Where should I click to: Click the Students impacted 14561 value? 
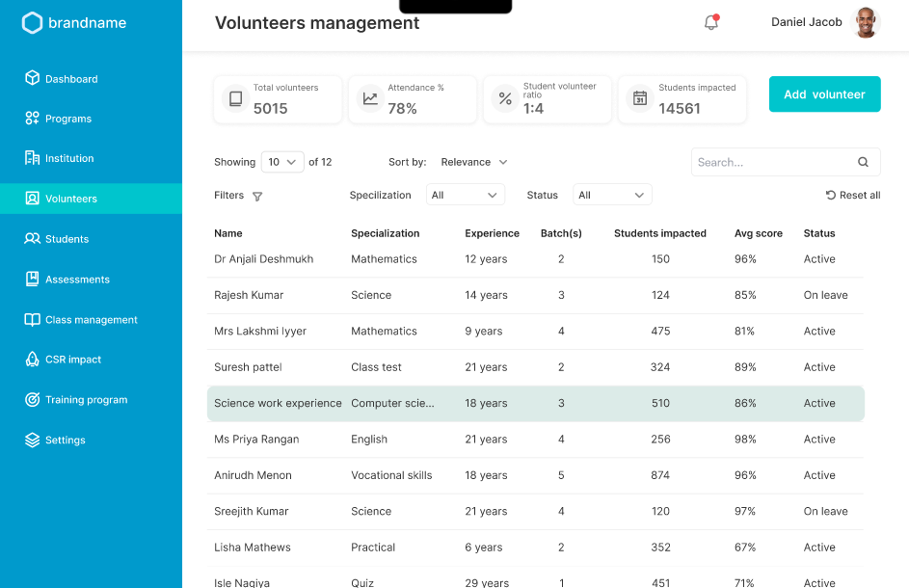click(x=680, y=108)
